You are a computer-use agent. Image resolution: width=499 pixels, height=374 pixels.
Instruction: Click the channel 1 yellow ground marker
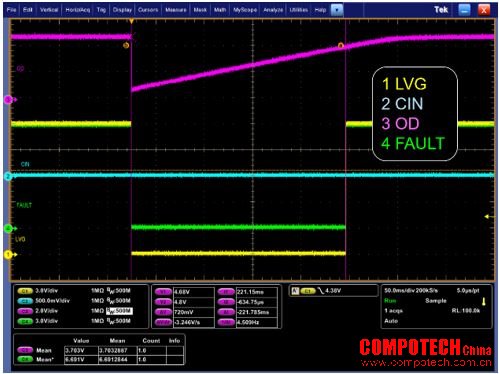[x=9, y=255]
